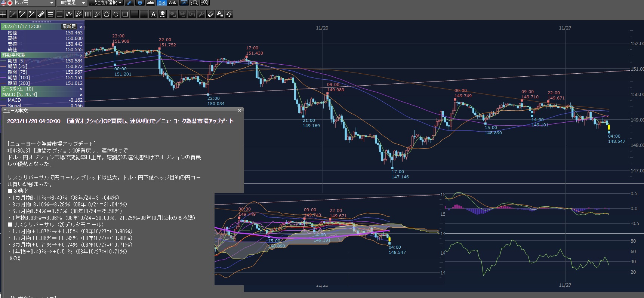
Task: Toggle the magnet snap tool
Action: pos(229,15)
